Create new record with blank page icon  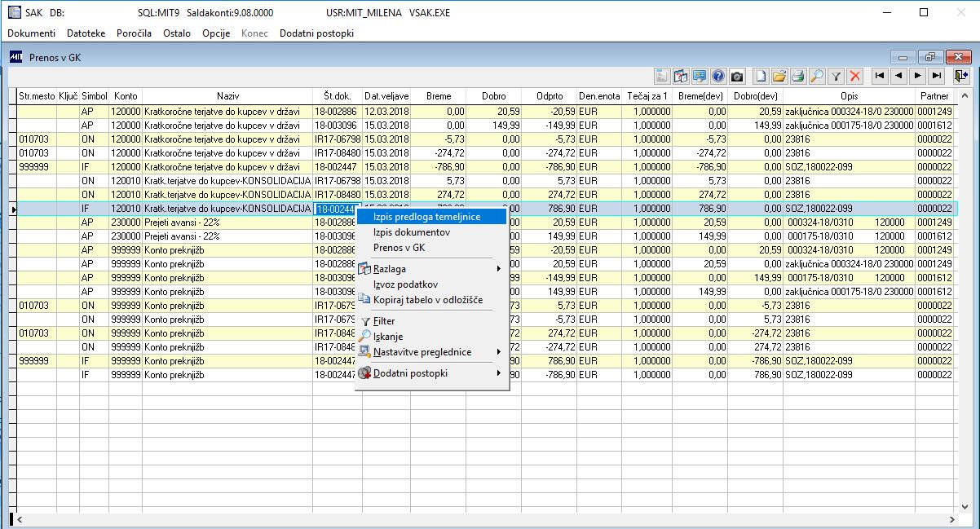pos(761,76)
